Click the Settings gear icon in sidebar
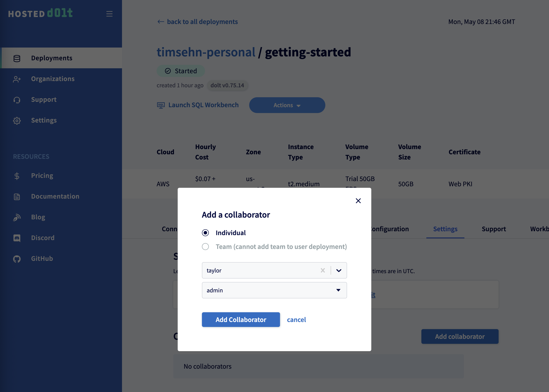Screen dimensions: 549x392 click(17, 121)
